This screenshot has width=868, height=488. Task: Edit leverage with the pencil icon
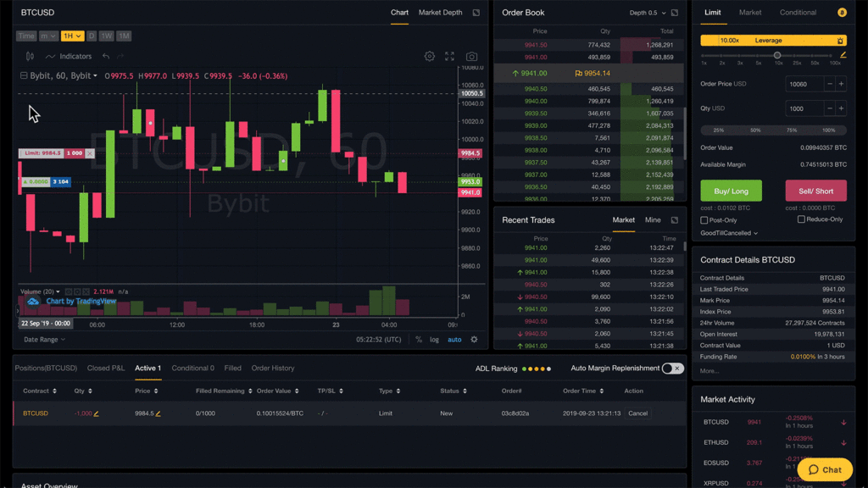(x=843, y=55)
